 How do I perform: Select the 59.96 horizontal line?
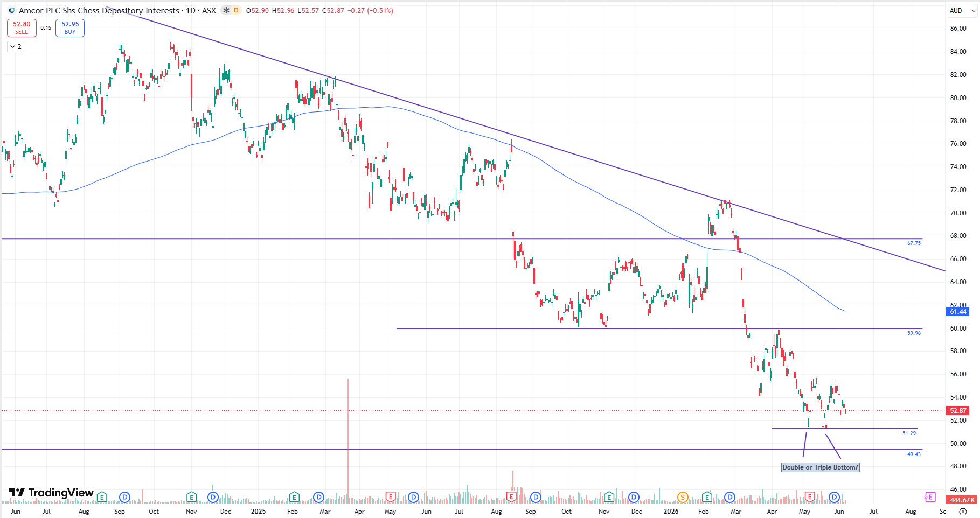pyautogui.click(x=659, y=328)
